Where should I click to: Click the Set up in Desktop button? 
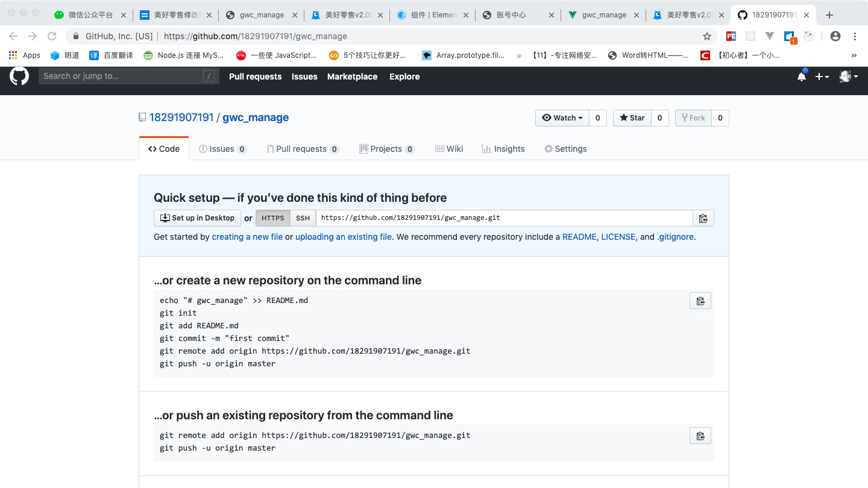(197, 218)
